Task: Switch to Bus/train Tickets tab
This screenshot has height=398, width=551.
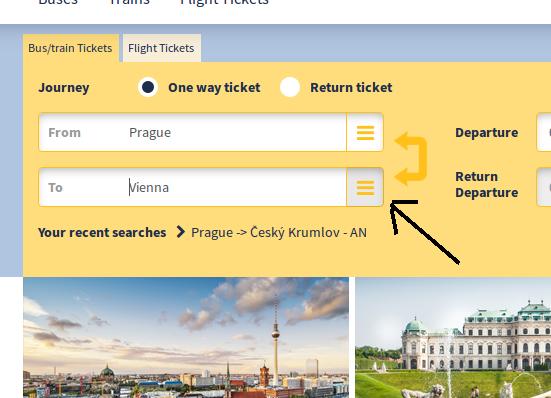Action: click(x=70, y=48)
